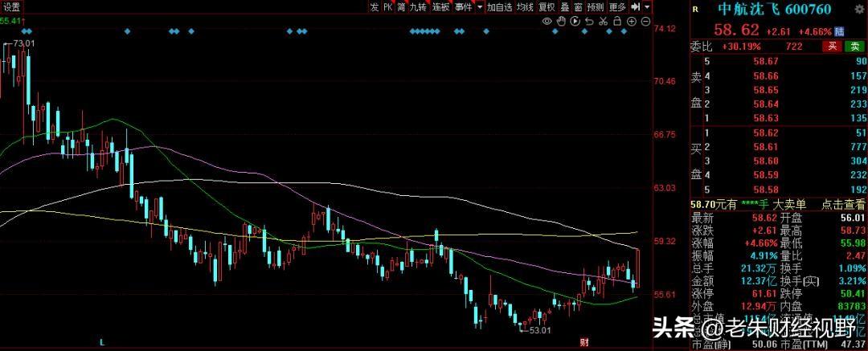Click the 财 marker at chart bottom
The height and width of the screenshot is (351, 868).
(583, 342)
